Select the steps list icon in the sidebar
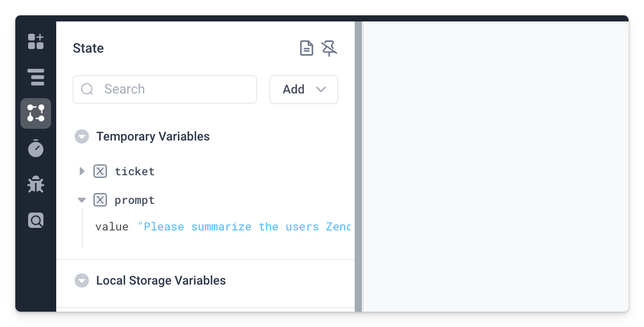The image size is (644, 327). 35,77
